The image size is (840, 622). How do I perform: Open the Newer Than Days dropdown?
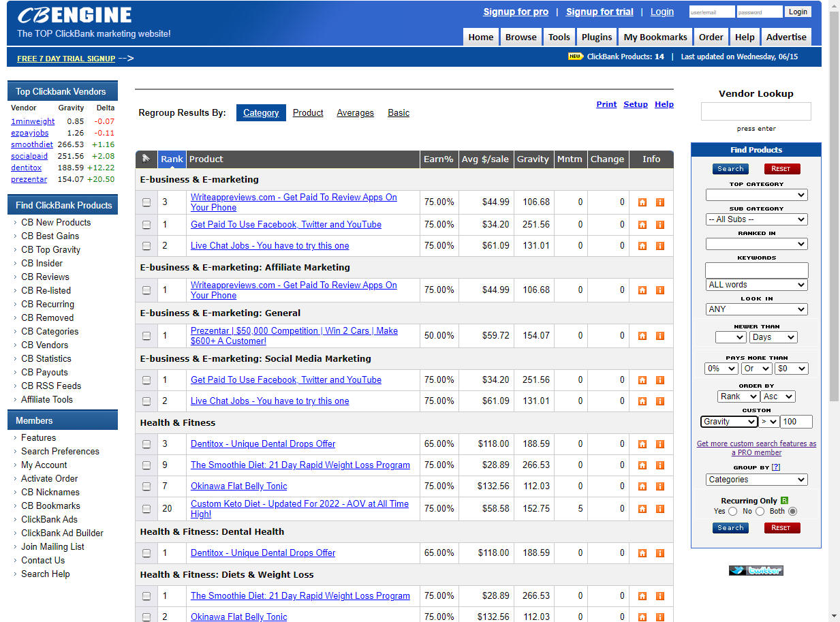(773, 337)
